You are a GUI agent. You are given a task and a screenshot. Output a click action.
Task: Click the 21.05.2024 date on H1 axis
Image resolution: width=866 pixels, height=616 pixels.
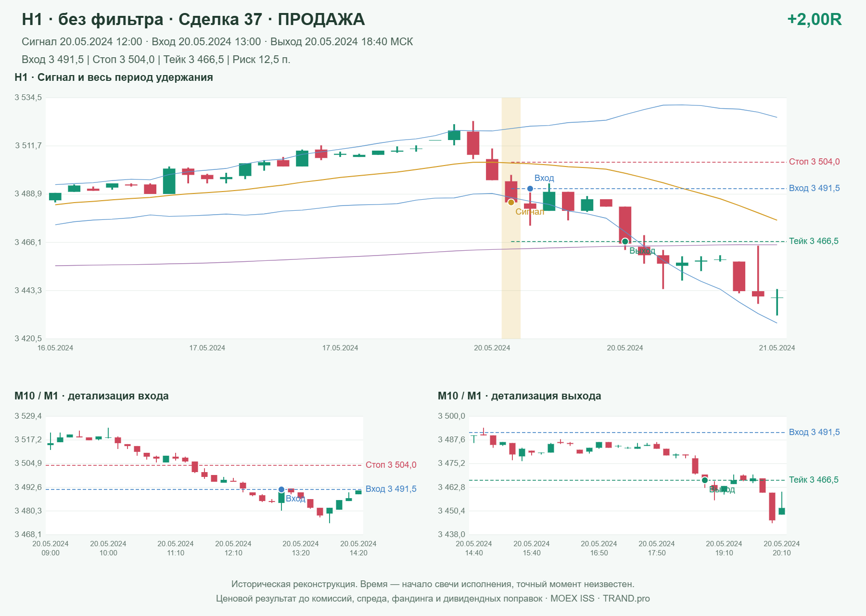tap(777, 348)
